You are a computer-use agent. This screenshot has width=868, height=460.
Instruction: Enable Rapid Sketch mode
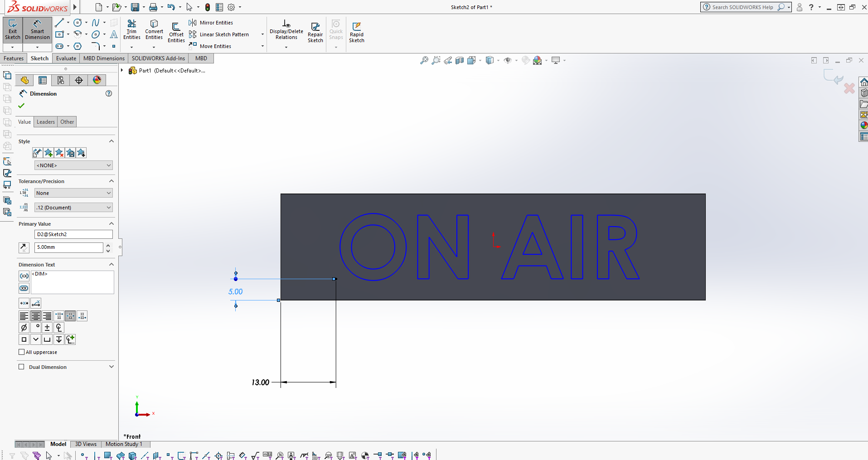pyautogui.click(x=357, y=31)
